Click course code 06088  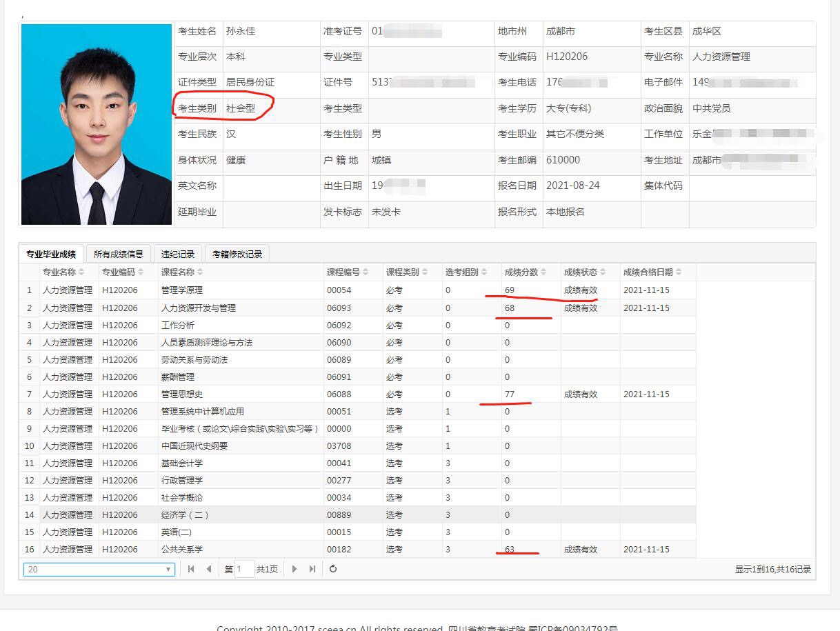click(x=339, y=394)
